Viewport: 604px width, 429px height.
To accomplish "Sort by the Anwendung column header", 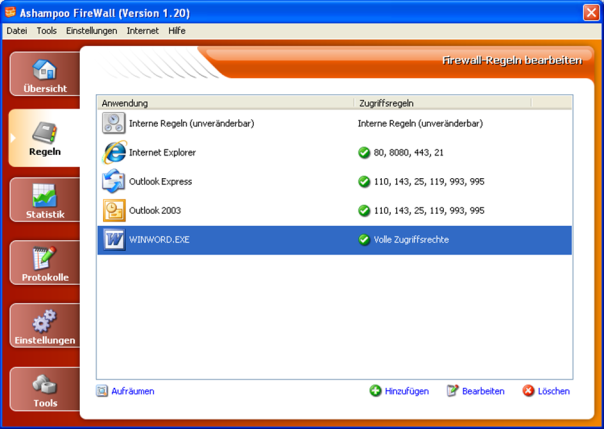I will tap(226, 103).
